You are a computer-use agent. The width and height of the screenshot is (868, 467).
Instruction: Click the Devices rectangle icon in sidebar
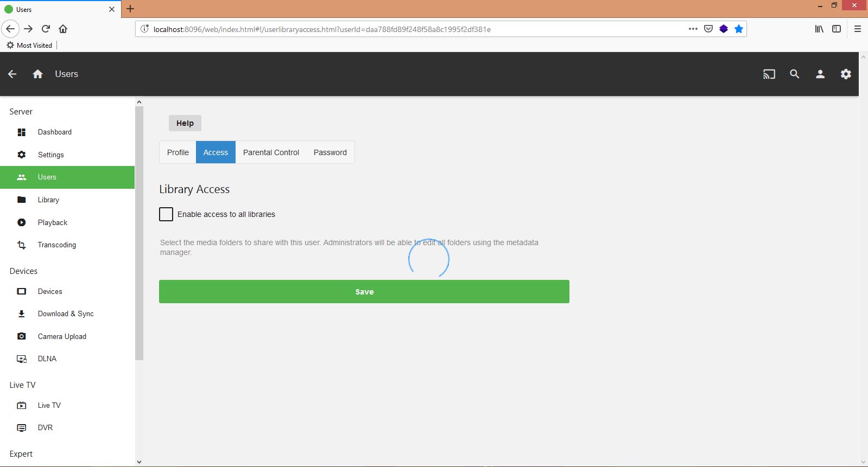[x=22, y=291]
